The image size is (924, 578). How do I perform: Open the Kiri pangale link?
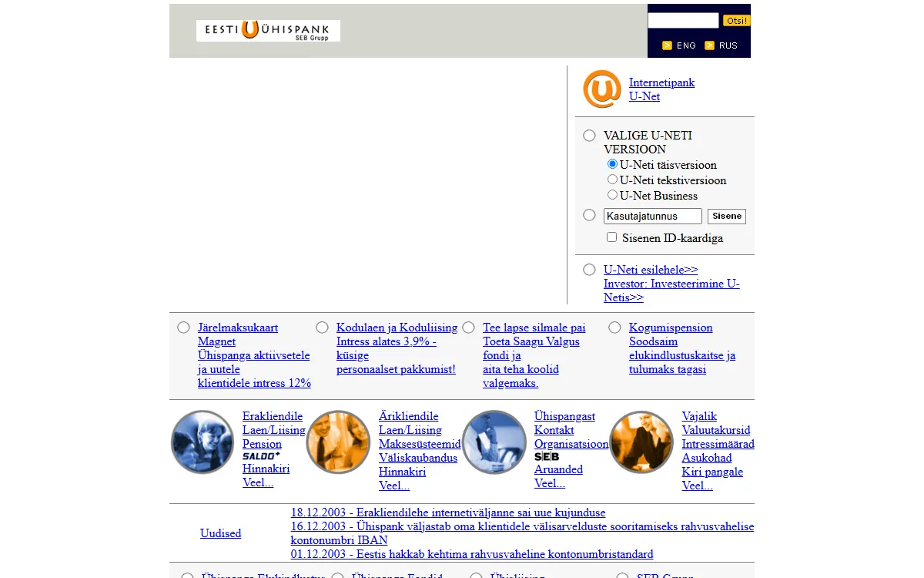pos(712,472)
